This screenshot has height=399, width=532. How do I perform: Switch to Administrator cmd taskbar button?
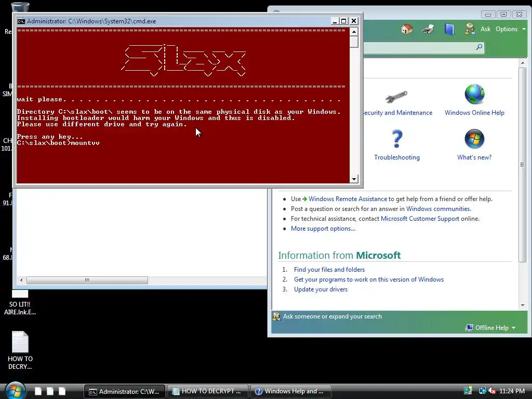tap(125, 392)
